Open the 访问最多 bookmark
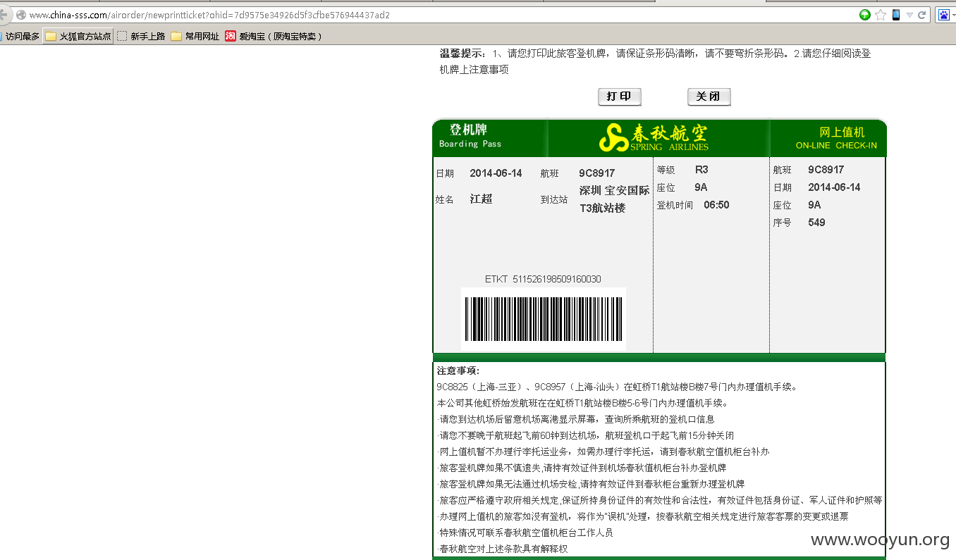This screenshot has width=956, height=560. (20, 36)
